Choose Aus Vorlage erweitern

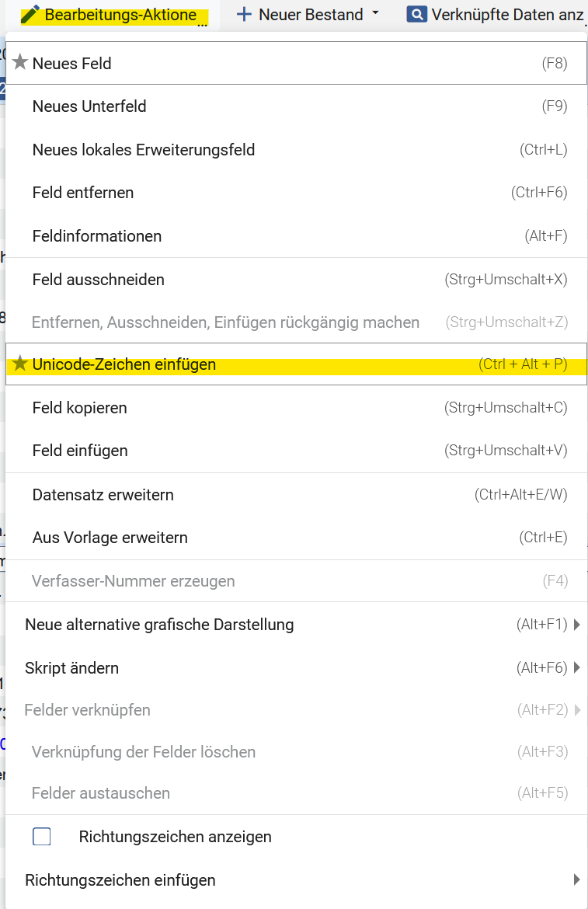(x=110, y=538)
